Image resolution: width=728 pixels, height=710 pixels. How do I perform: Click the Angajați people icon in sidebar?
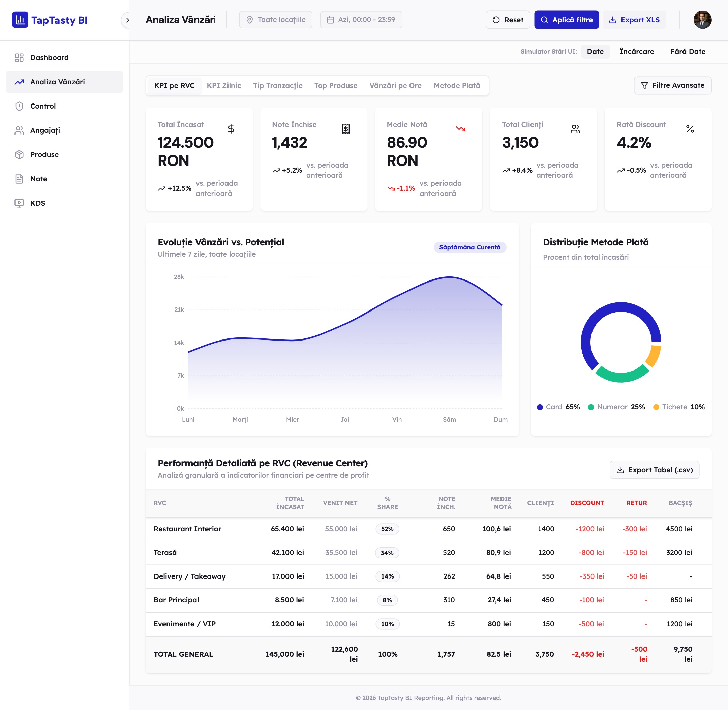coord(19,130)
